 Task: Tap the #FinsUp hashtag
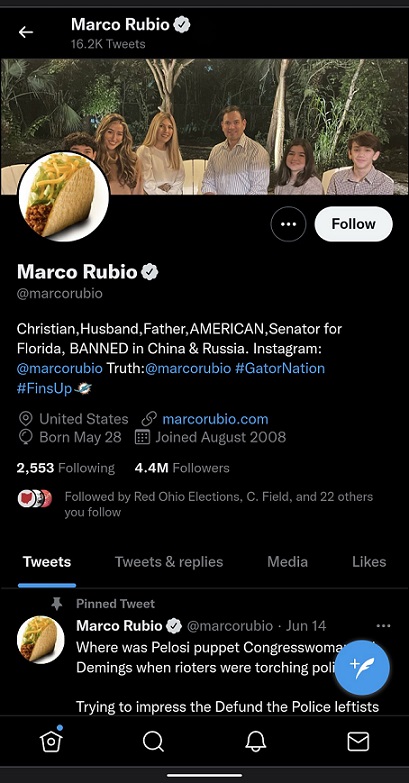pos(45,389)
